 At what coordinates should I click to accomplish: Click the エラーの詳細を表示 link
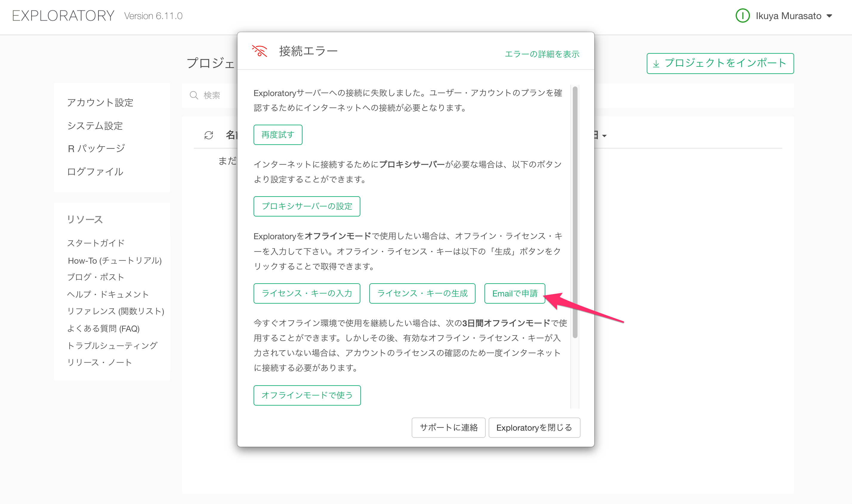tap(542, 54)
